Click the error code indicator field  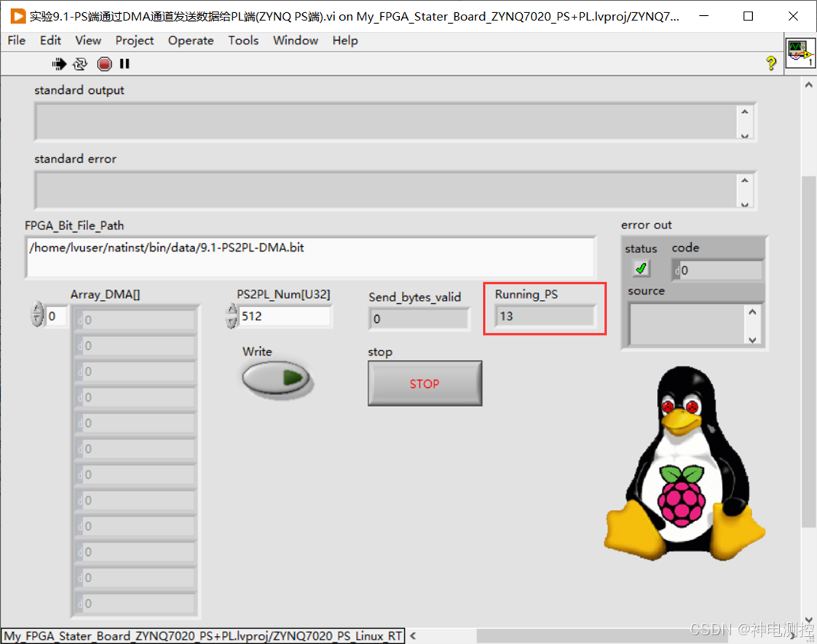coord(717,270)
